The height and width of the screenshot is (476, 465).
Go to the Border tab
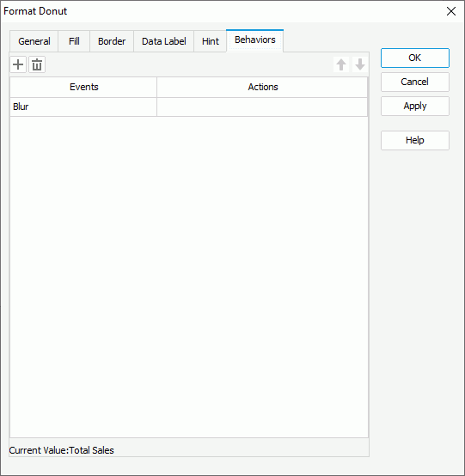point(112,41)
